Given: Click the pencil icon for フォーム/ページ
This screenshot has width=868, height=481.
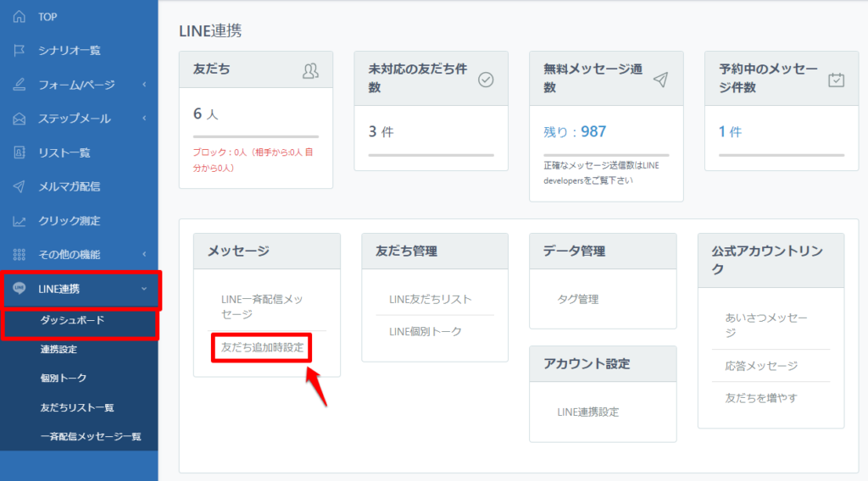Looking at the screenshot, I should [19, 85].
